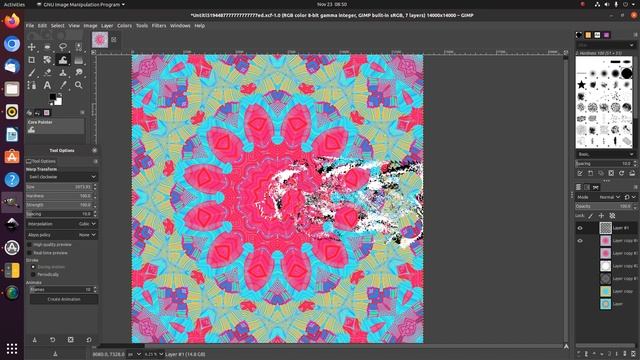Open the Windows menu
This screenshot has width=640, height=360.
coord(180,26)
